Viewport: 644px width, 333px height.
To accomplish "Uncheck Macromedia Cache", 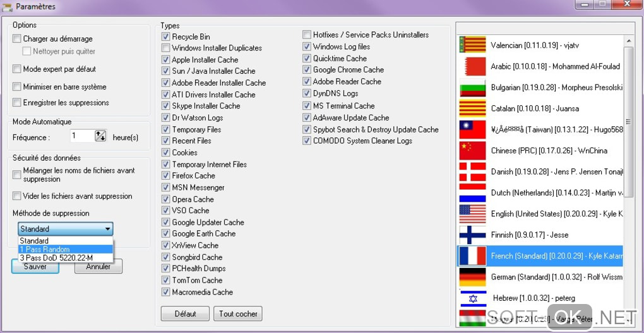I will tap(165, 292).
